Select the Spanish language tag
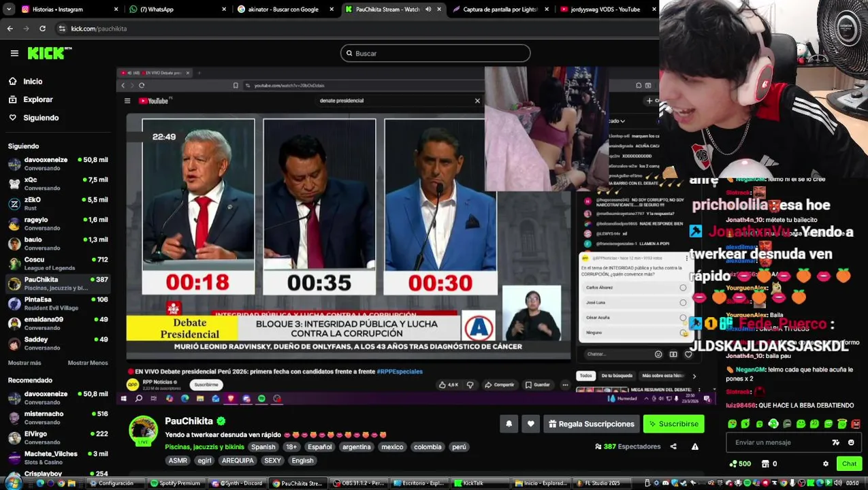 [263, 447]
